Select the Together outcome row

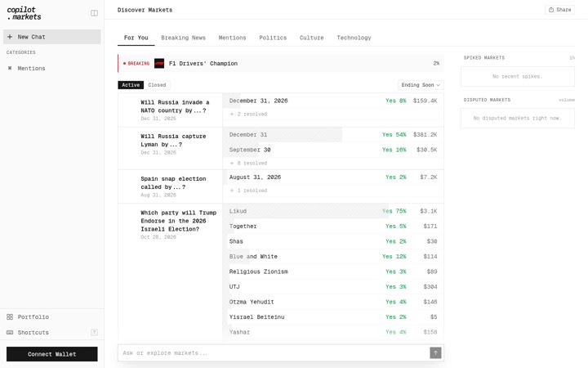point(333,227)
